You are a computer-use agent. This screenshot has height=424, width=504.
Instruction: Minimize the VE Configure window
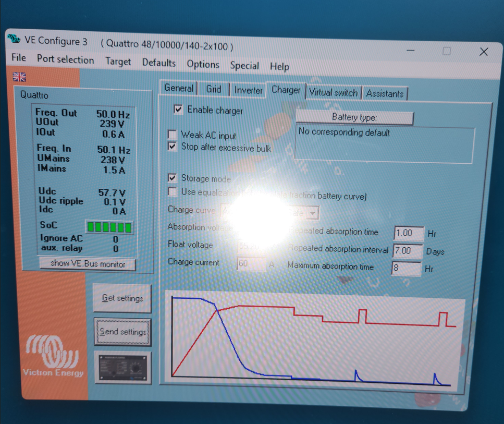[411, 50]
